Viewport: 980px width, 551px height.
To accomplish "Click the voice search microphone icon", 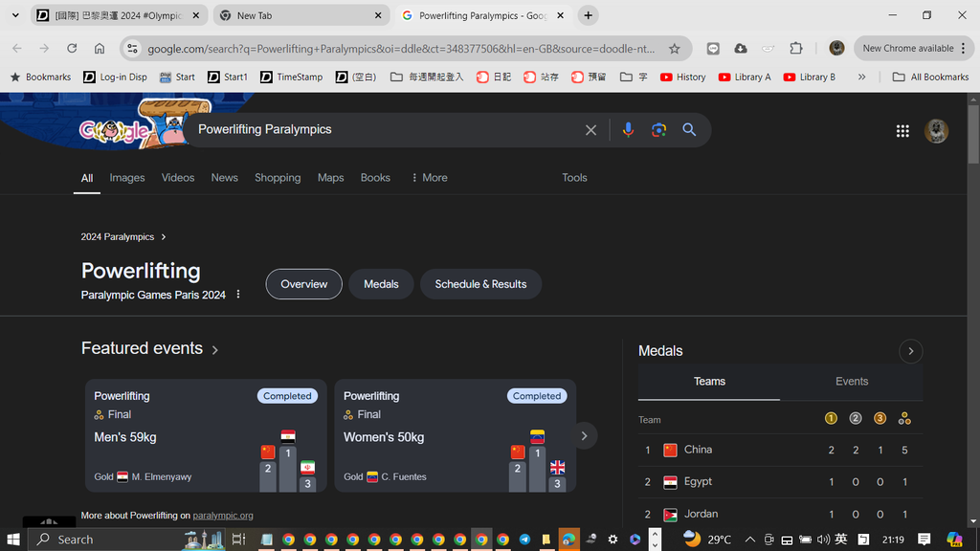I will tap(628, 130).
